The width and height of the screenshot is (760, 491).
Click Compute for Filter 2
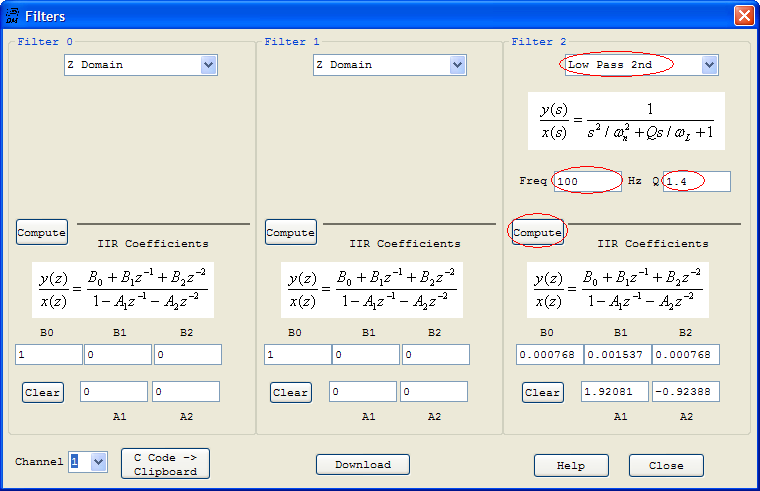[538, 232]
